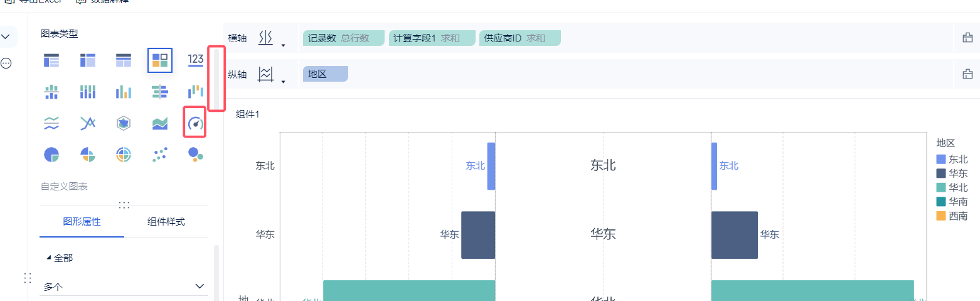The image size is (980, 301).
Task: Click the right 华东 dark bar
Action: [x=735, y=235]
